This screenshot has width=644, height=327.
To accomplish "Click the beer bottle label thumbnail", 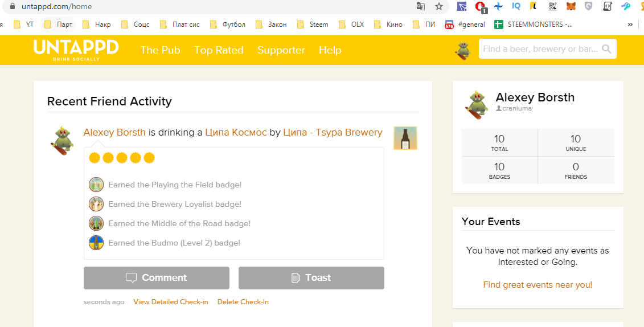I will coord(405,138).
